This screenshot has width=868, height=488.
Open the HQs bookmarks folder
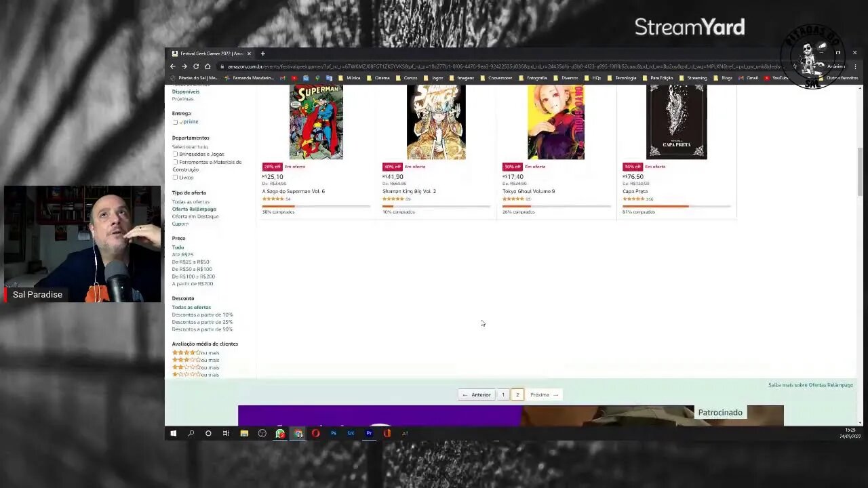(593, 78)
